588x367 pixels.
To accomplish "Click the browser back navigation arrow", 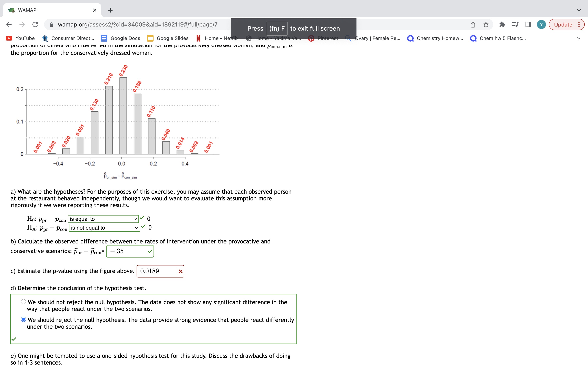I will click(x=9, y=24).
